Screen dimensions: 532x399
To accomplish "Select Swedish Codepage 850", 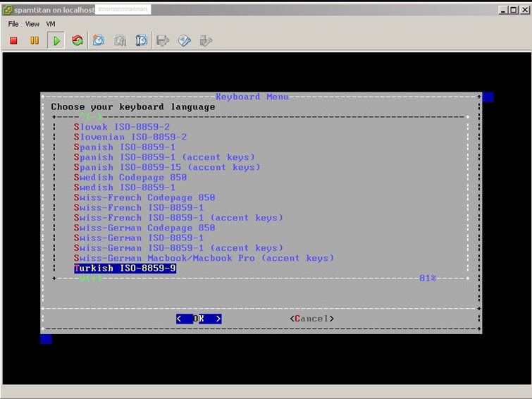I will tap(130, 178).
